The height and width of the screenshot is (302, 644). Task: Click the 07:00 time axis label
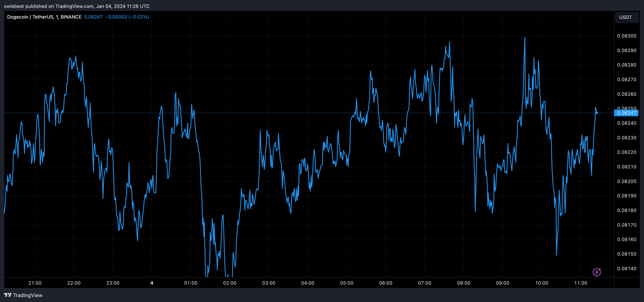425,283
